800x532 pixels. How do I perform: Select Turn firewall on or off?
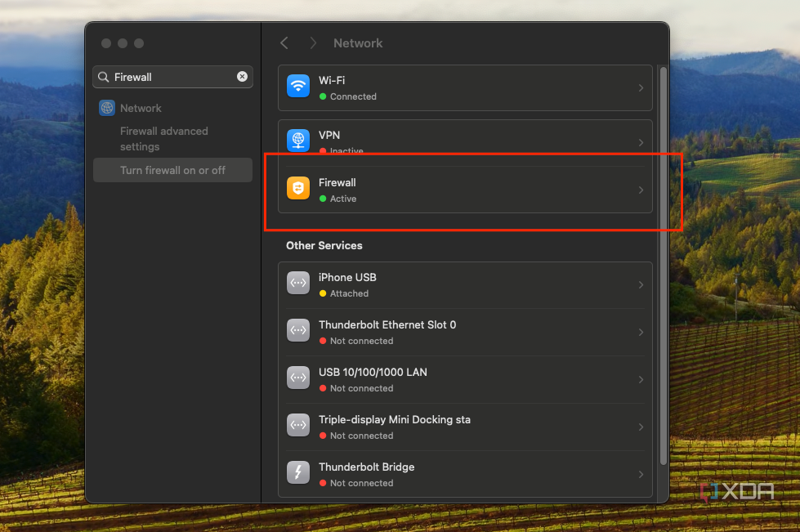click(x=172, y=170)
